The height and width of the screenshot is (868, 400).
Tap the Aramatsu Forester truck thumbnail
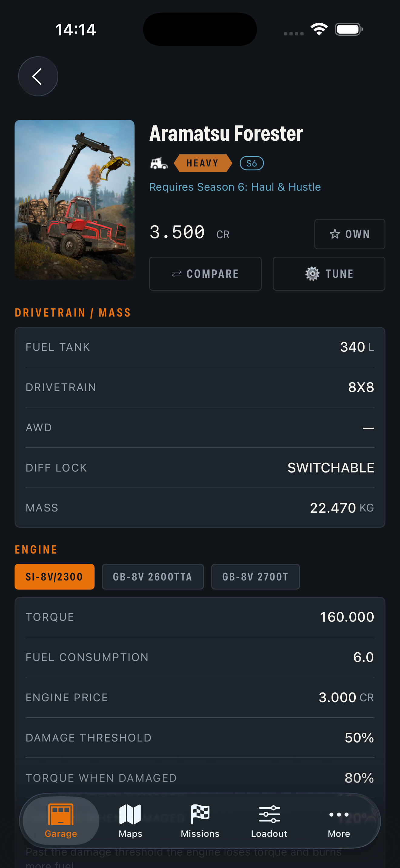pos(75,199)
